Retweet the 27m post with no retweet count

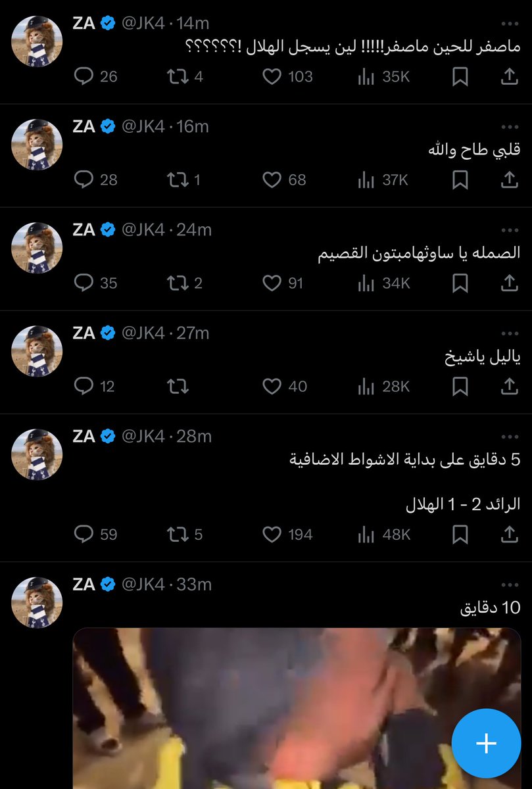178,387
